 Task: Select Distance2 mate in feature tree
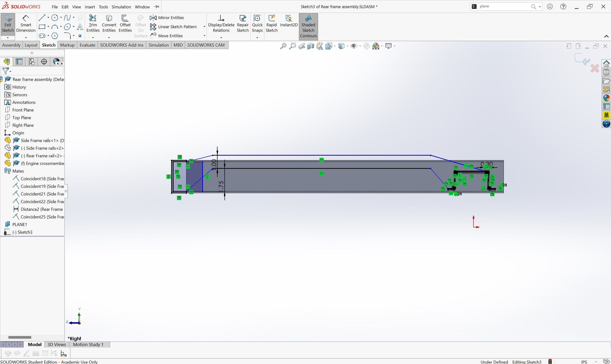click(x=38, y=209)
